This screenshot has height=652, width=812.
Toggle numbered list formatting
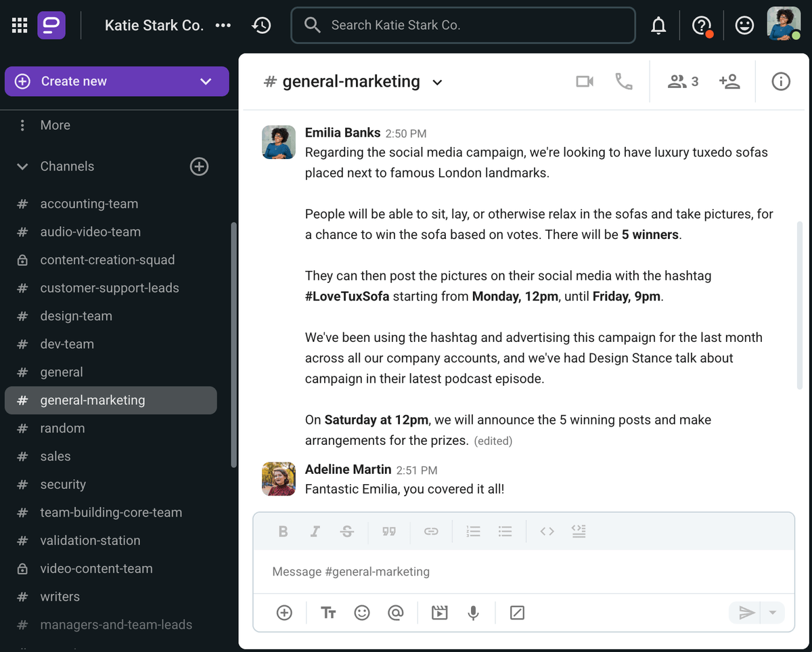click(473, 531)
